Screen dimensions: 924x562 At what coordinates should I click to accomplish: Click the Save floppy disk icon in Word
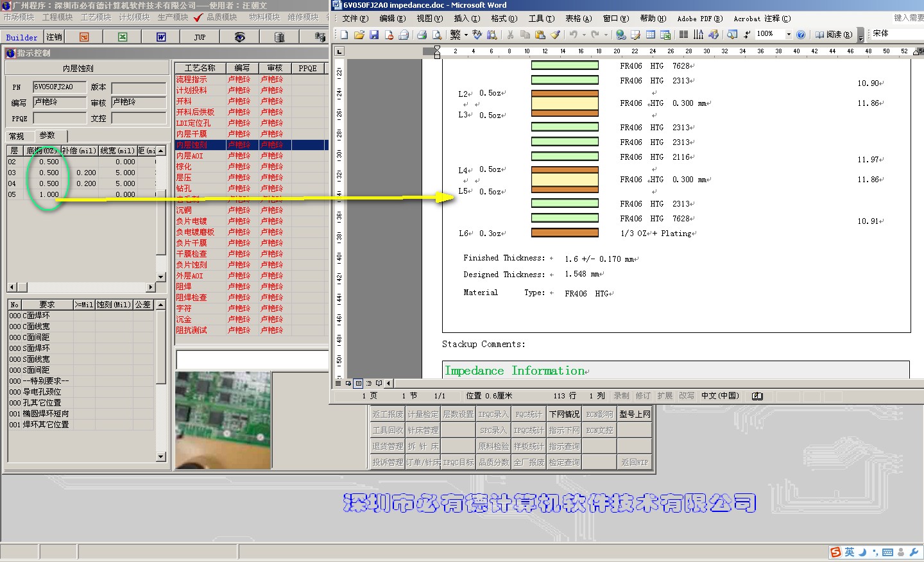click(374, 35)
